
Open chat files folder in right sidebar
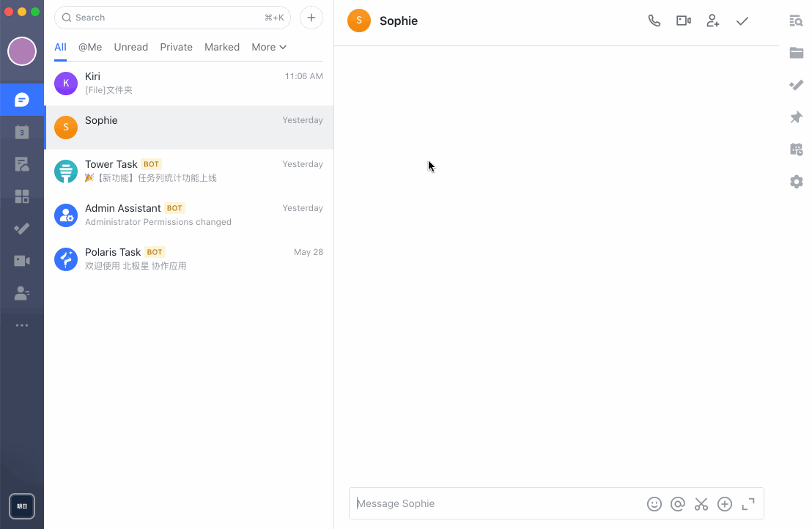coord(796,53)
